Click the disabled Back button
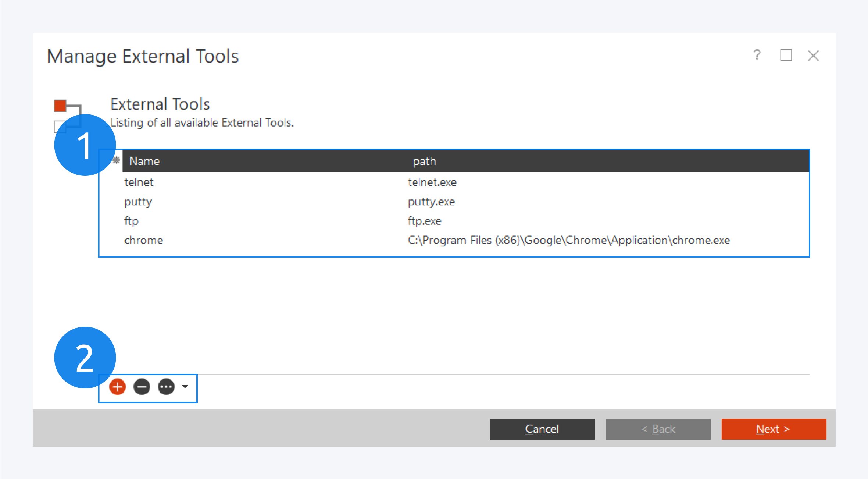The height and width of the screenshot is (479, 868). click(x=658, y=429)
